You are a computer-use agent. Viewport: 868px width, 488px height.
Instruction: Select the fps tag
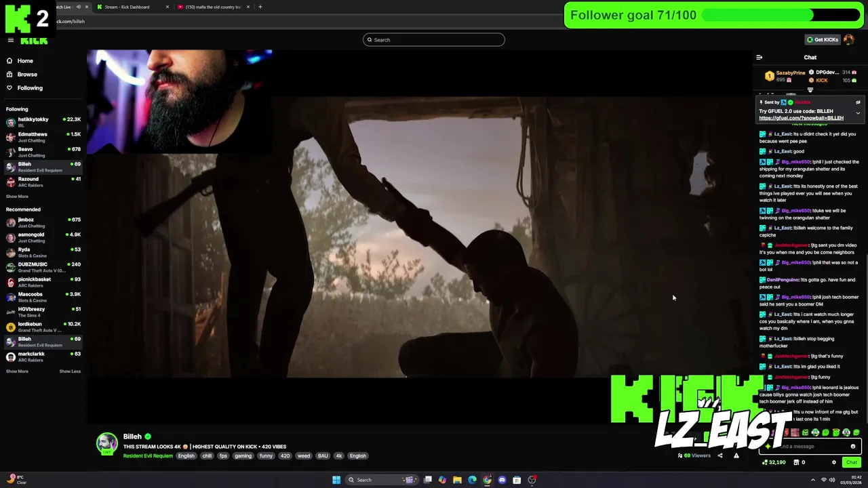coord(223,456)
